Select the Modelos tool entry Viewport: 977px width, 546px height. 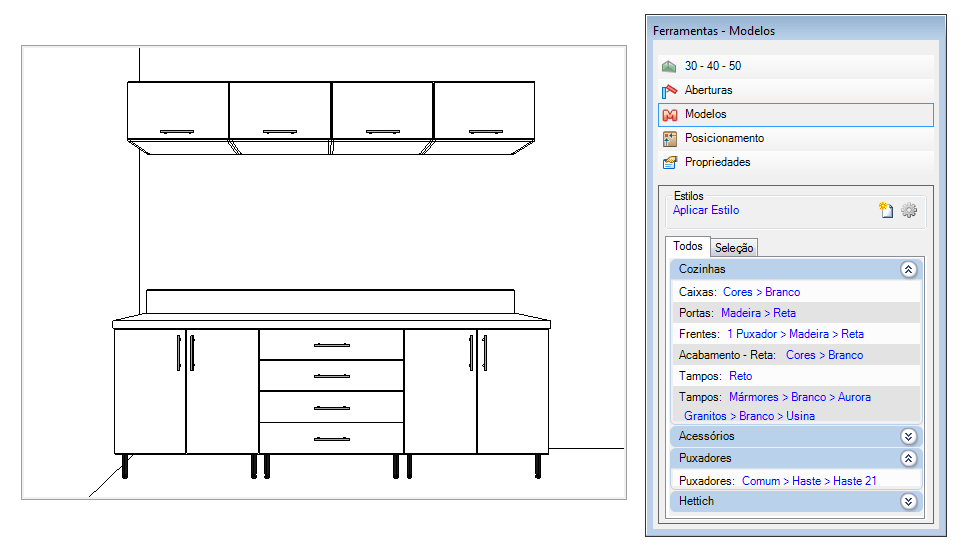pyautogui.click(x=796, y=115)
